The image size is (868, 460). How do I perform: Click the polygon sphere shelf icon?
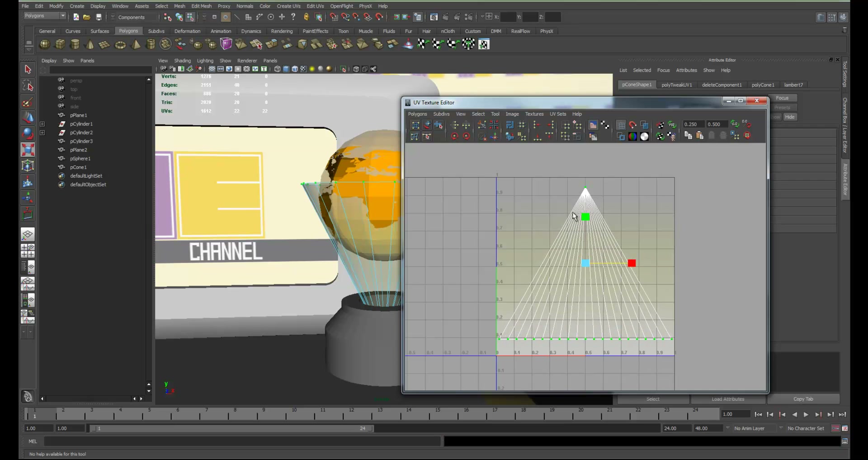44,44
